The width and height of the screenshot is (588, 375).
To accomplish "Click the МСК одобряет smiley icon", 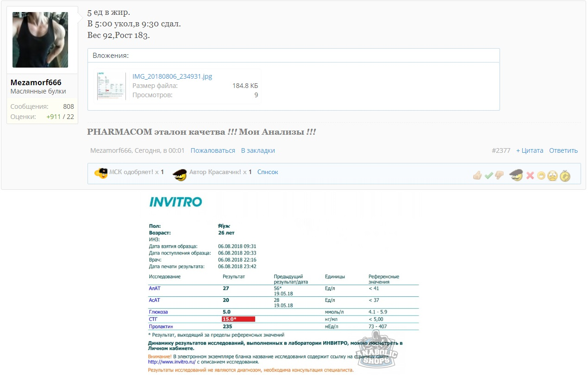I will tap(100, 173).
